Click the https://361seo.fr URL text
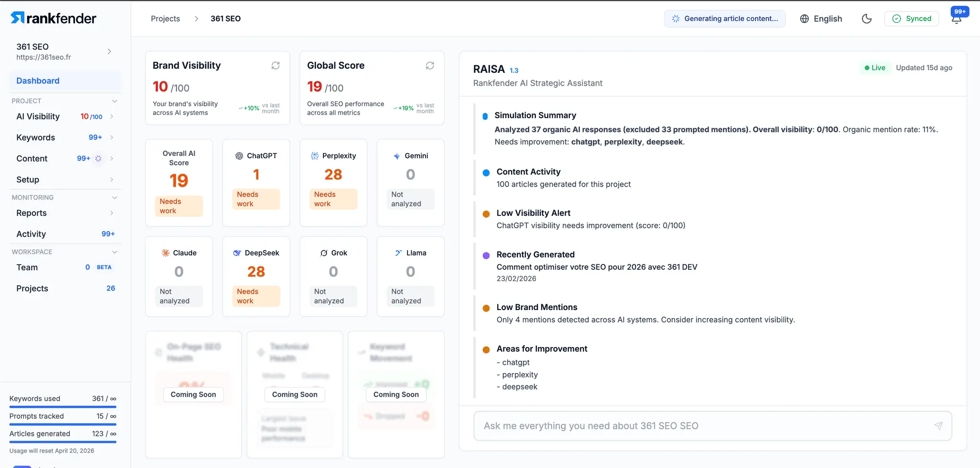The image size is (980, 468). pos(44,57)
